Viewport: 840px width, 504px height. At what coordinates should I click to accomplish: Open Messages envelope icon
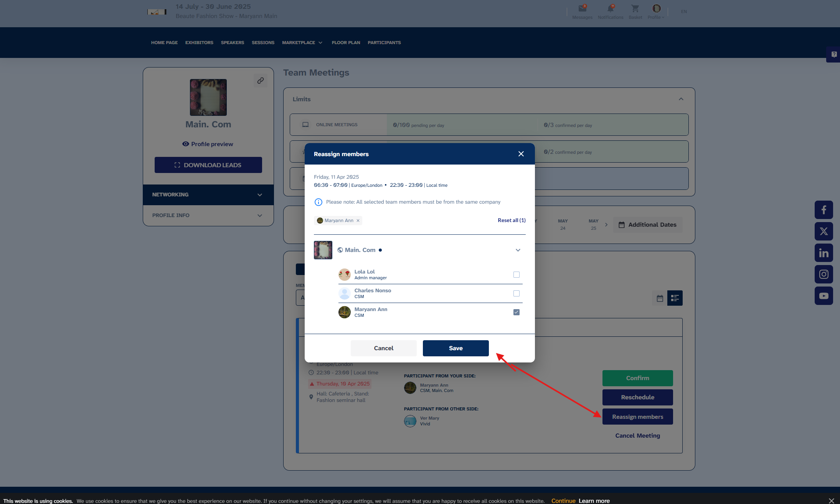582,9
